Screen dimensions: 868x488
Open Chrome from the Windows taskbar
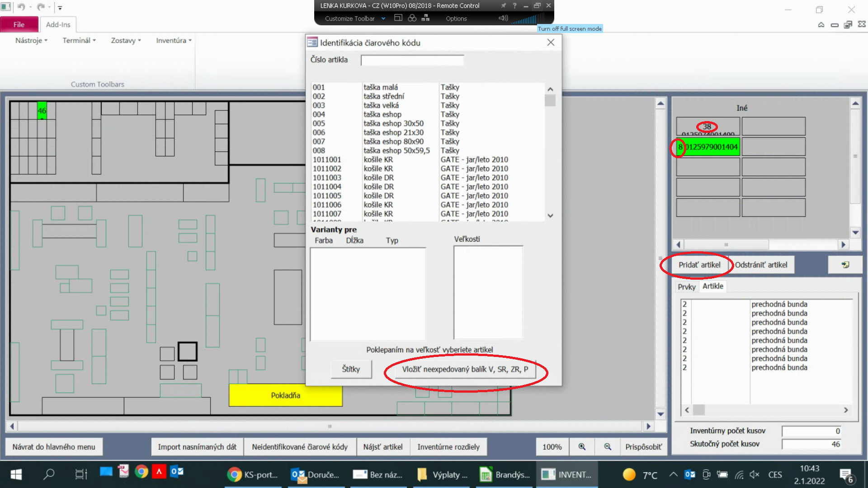click(x=142, y=472)
